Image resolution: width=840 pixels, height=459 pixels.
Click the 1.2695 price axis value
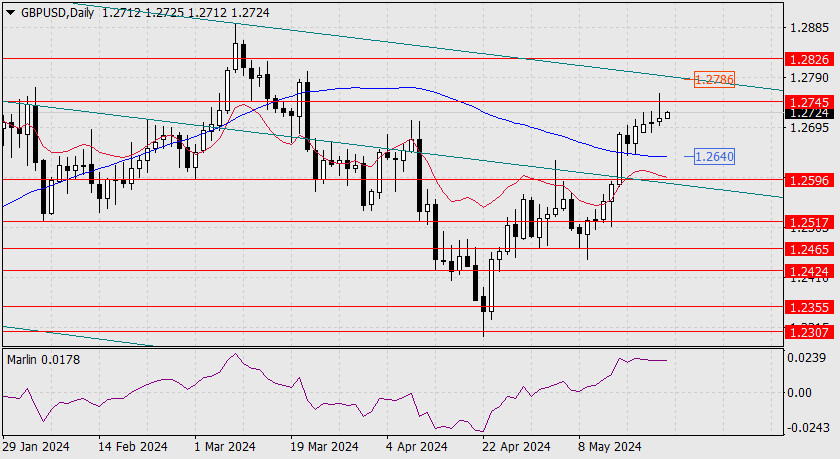tap(809, 127)
